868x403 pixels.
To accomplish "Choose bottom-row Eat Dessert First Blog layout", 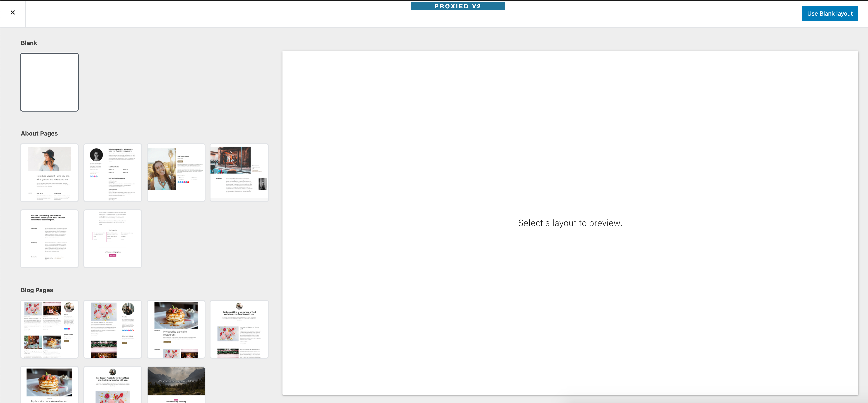I will tap(112, 385).
